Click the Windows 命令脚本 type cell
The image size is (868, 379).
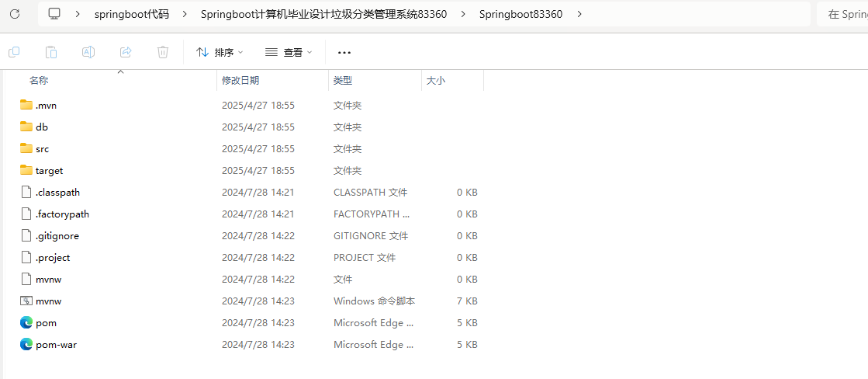pyautogui.click(x=374, y=301)
